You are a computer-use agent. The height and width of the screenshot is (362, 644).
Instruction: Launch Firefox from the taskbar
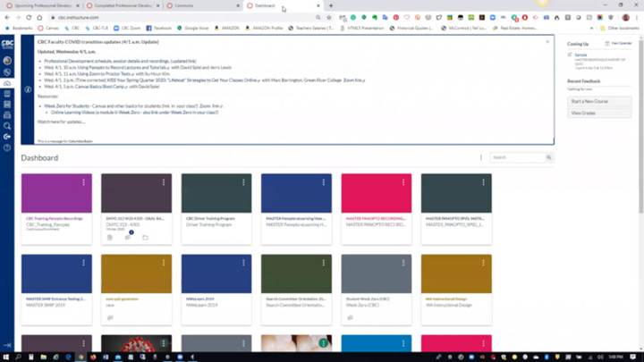(93, 357)
